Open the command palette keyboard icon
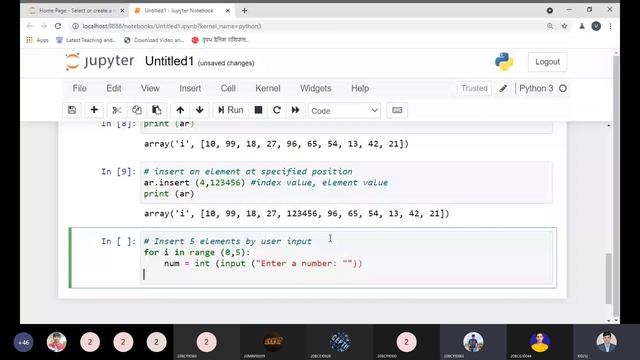The width and height of the screenshot is (640, 360). (x=397, y=110)
